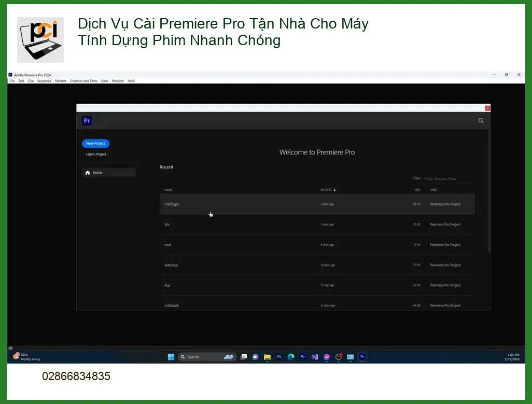Click Premiere Pro Project kind in illus row

(x=445, y=285)
